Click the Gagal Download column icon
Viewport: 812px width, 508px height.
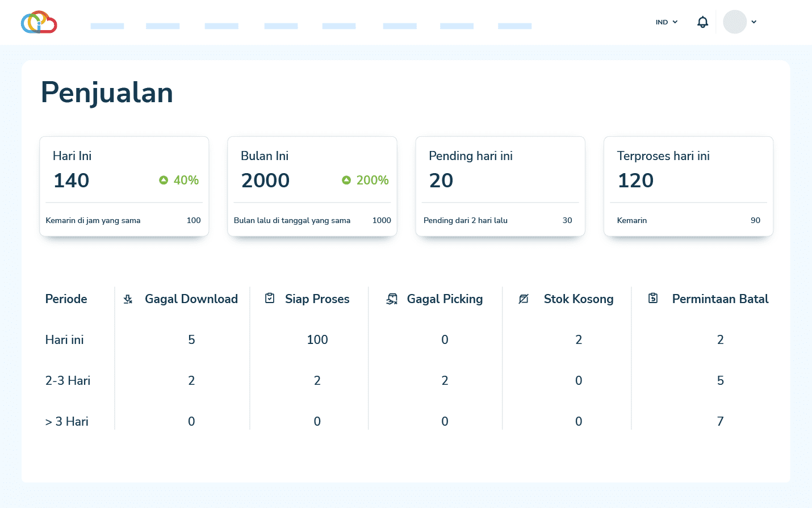pos(128,299)
